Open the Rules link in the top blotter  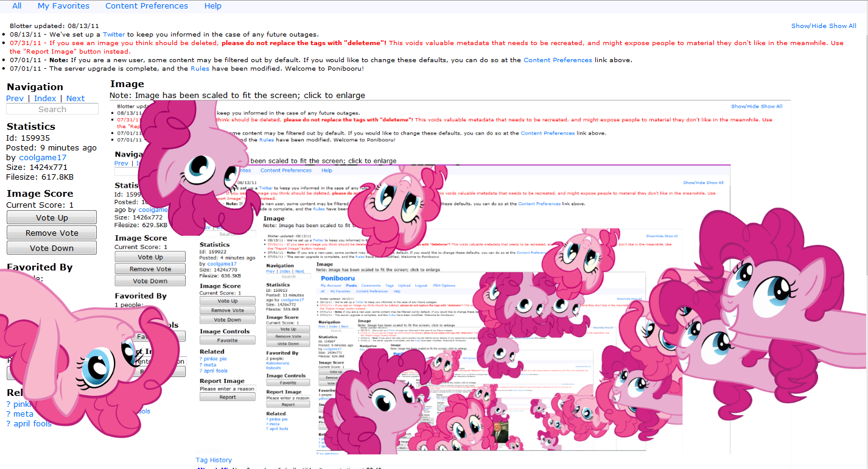point(200,68)
